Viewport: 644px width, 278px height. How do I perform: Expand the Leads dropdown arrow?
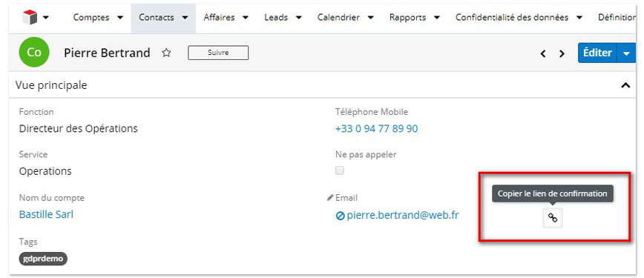tap(298, 18)
